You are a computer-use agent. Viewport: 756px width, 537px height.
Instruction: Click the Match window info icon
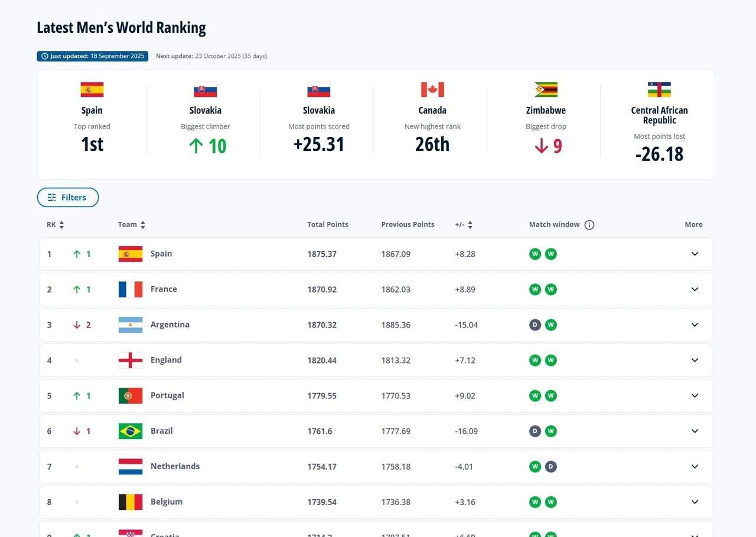tap(589, 225)
